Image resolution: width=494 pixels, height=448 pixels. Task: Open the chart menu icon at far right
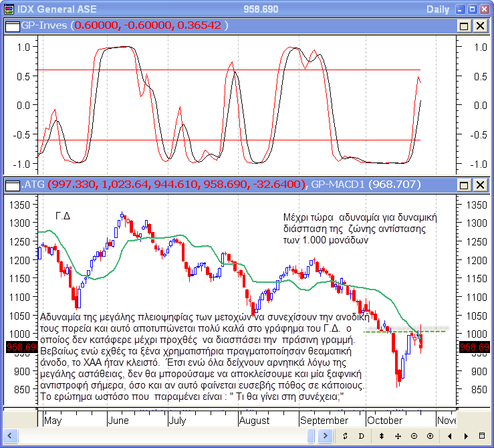483,436
